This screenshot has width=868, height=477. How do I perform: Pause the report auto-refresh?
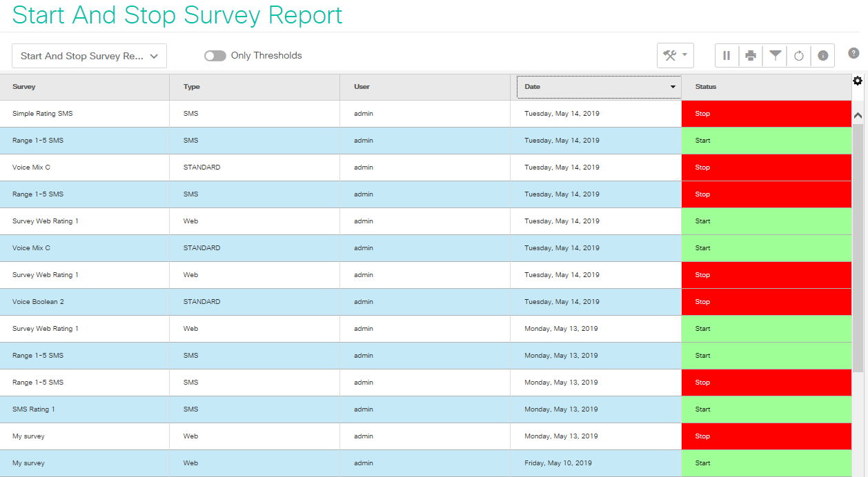(727, 55)
